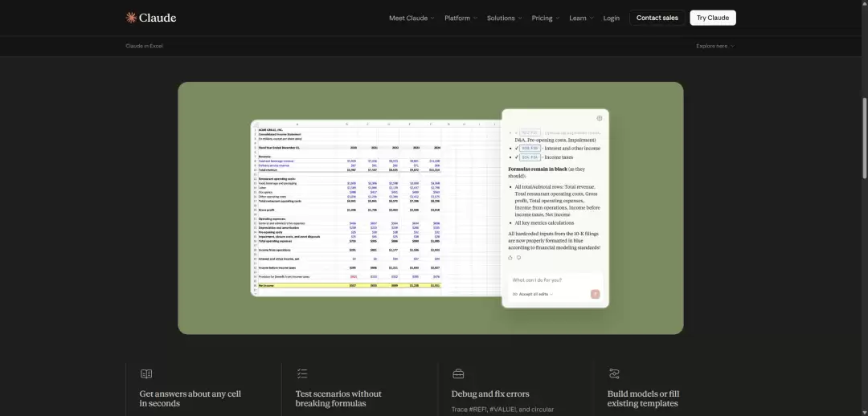Click the toolbox icon above 'Debug and fix errors'
Image resolution: width=868 pixels, height=416 pixels.
[x=458, y=374]
